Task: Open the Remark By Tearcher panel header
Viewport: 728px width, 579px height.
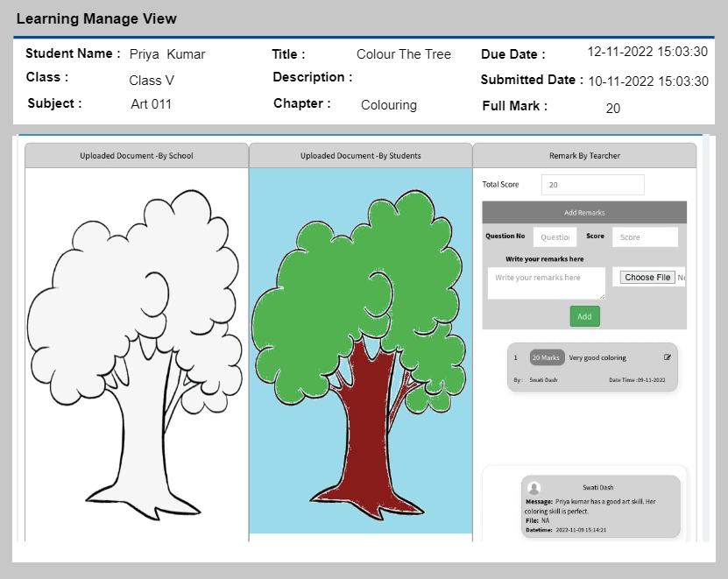Action: (x=584, y=156)
